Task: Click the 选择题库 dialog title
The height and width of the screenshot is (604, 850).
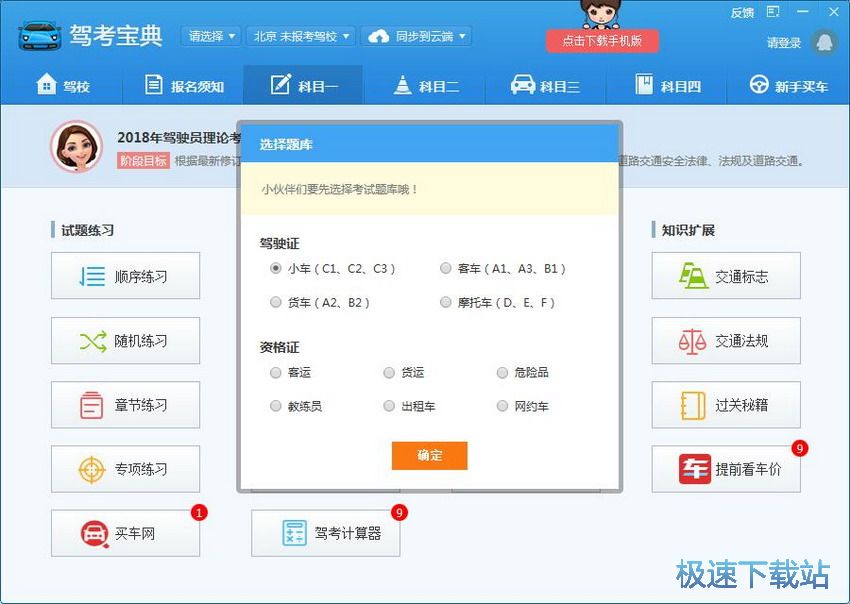Action: pos(286,144)
